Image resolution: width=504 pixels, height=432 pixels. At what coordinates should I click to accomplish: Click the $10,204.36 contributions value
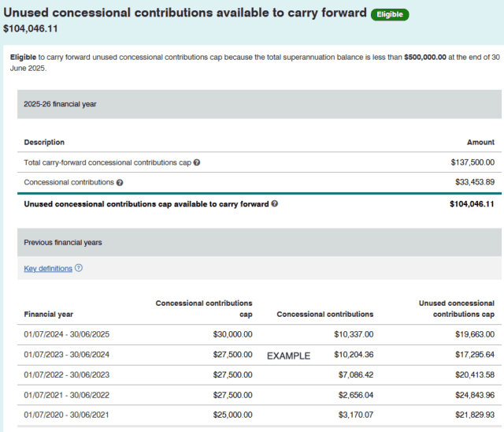pyautogui.click(x=354, y=355)
